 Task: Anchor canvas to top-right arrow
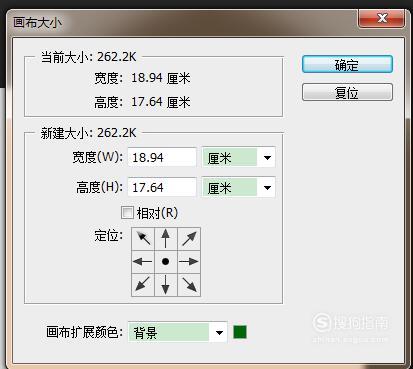tap(189, 239)
